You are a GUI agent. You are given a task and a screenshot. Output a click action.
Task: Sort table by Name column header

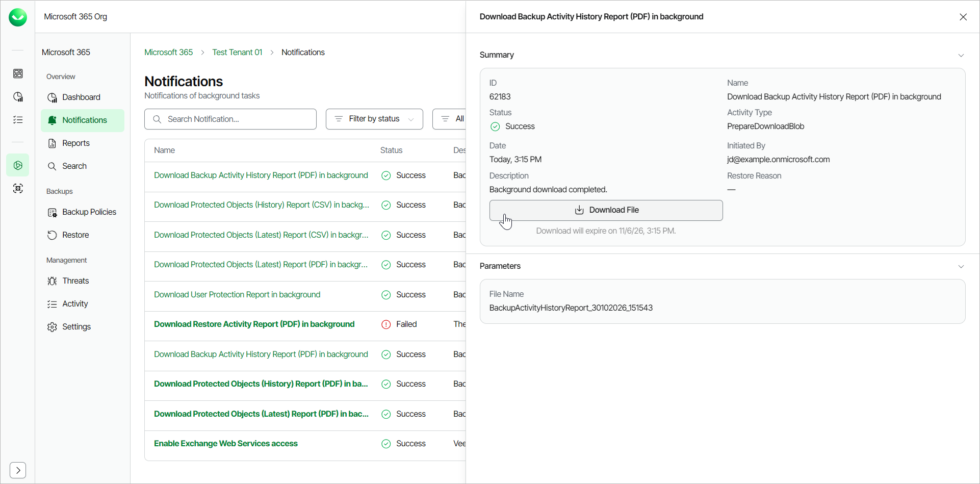[x=165, y=150]
